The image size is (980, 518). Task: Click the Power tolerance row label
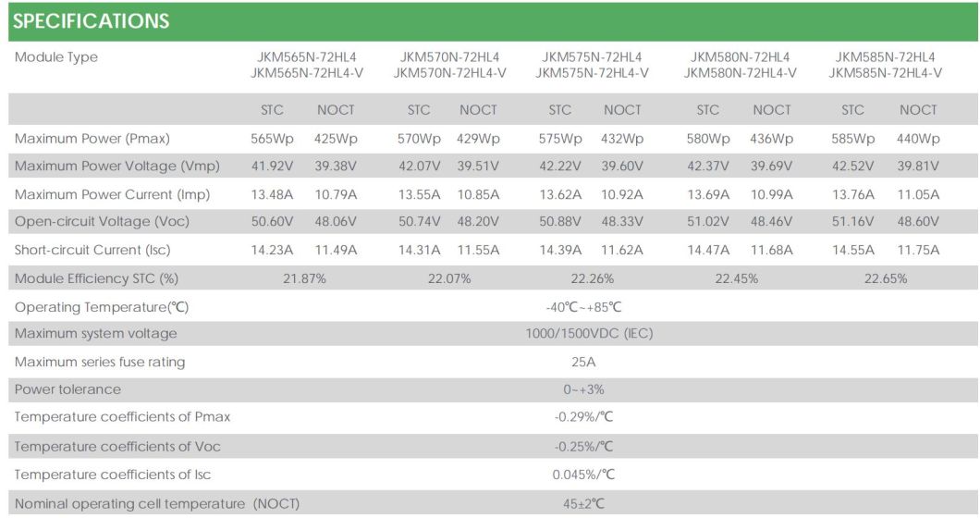tap(67, 389)
